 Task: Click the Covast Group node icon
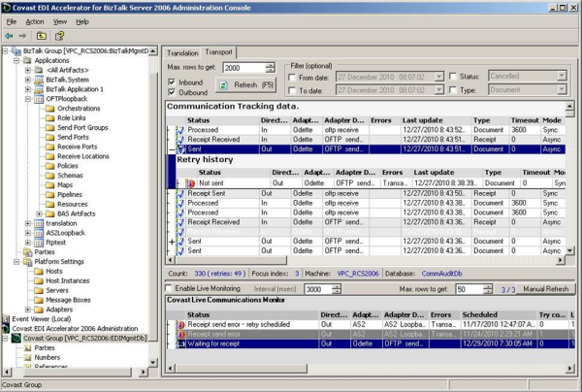pos(16,339)
